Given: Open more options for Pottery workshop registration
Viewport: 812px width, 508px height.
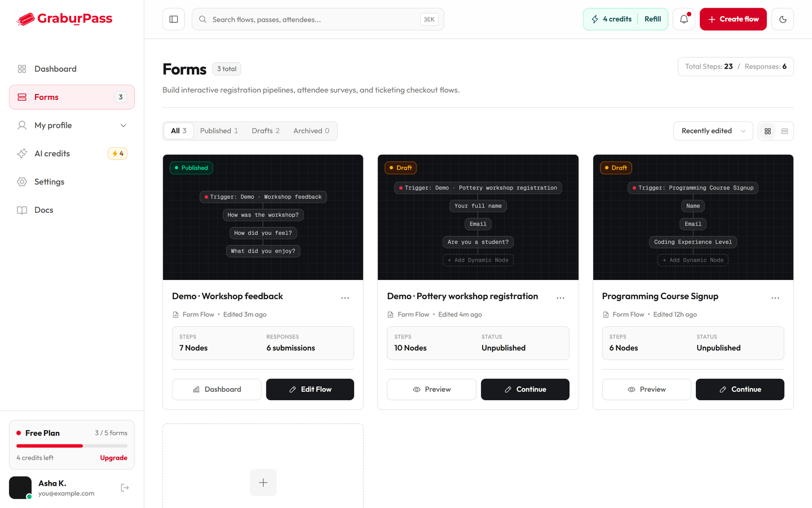Looking at the screenshot, I should (x=560, y=298).
